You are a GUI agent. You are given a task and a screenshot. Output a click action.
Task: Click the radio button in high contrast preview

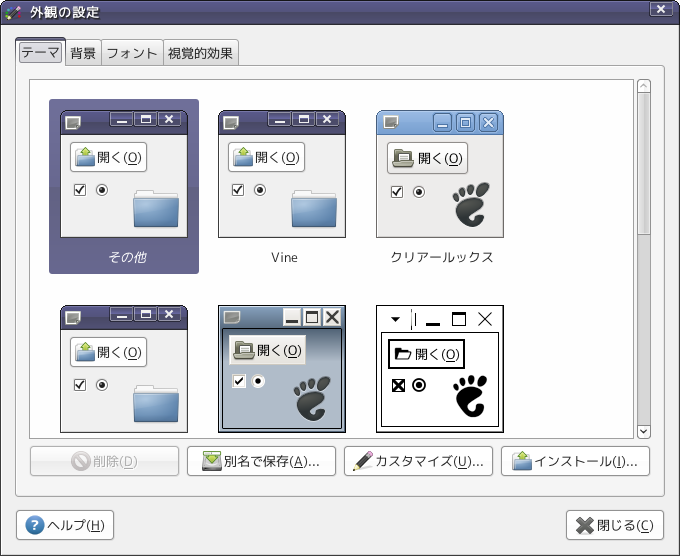point(419,385)
